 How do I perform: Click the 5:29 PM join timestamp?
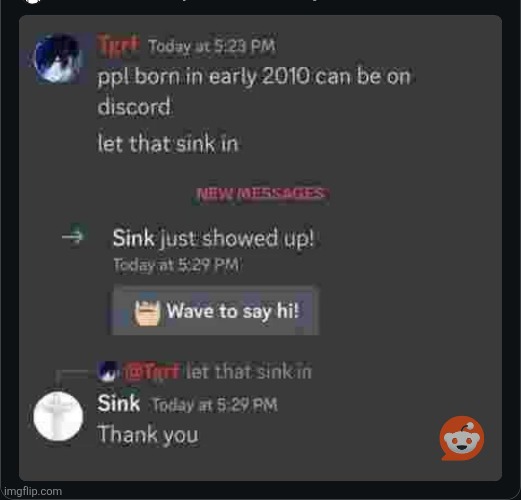(176, 265)
